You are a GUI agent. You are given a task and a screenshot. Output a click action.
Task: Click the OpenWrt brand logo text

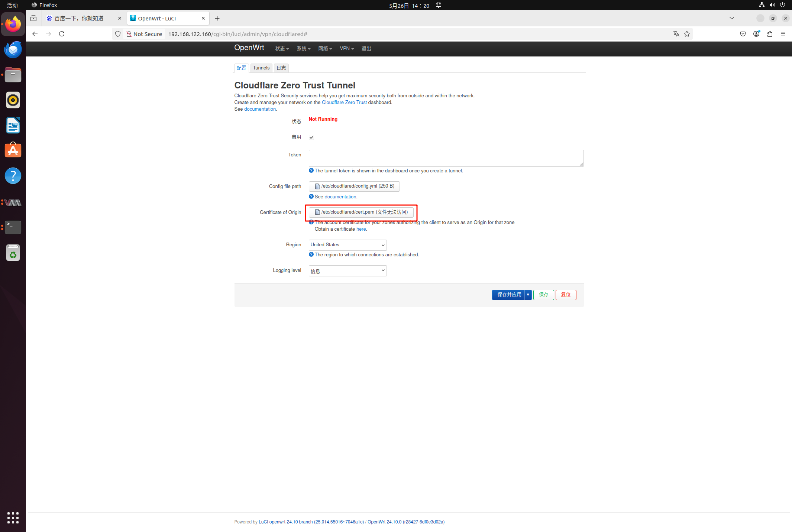(x=249, y=48)
